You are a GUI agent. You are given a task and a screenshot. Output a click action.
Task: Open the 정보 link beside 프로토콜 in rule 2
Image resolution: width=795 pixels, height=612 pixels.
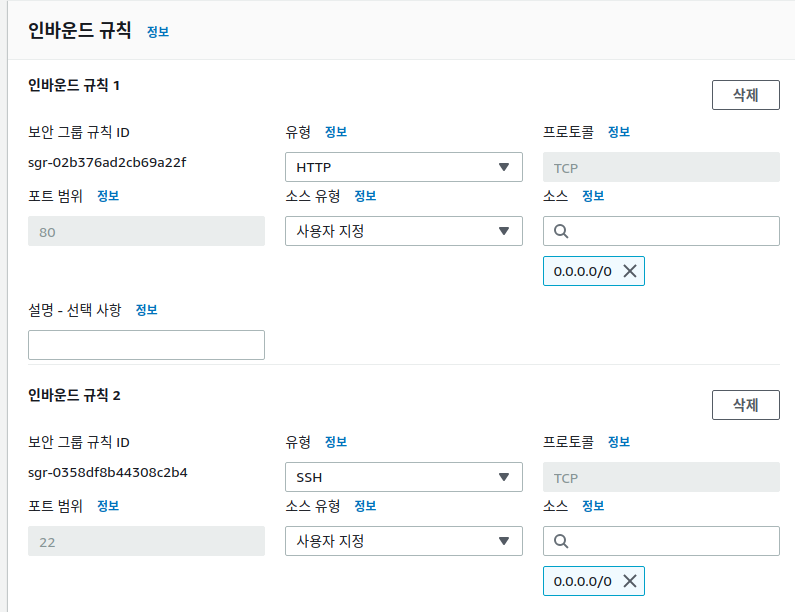pos(619,442)
